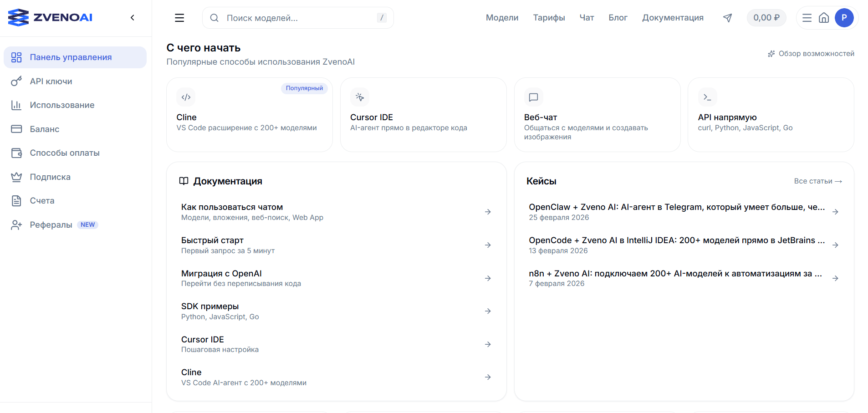868x413 pixels.
Task: Open the OpenClaw + Zveno AI Telegram article
Action: (x=684, y=212)
